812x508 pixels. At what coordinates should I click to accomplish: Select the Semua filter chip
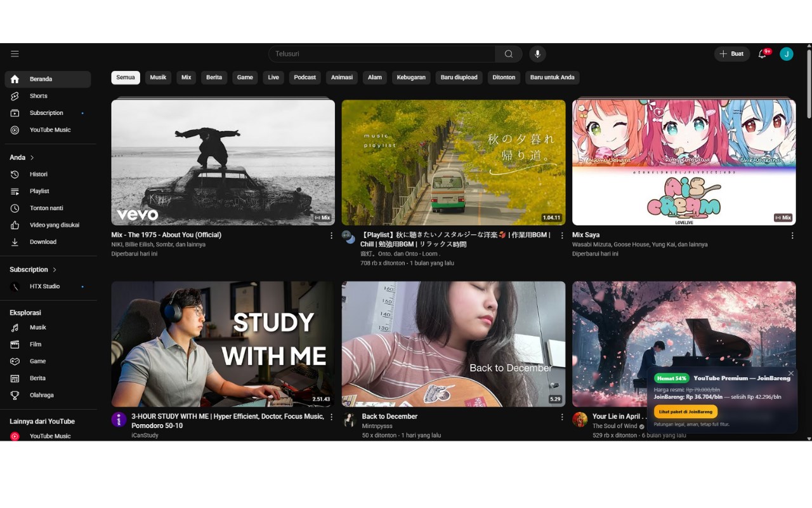tap(126, 77)
